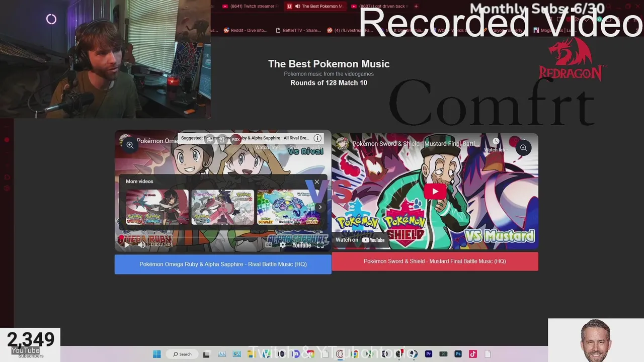Mute the left YouTube video volume icon

coord(142,245)
